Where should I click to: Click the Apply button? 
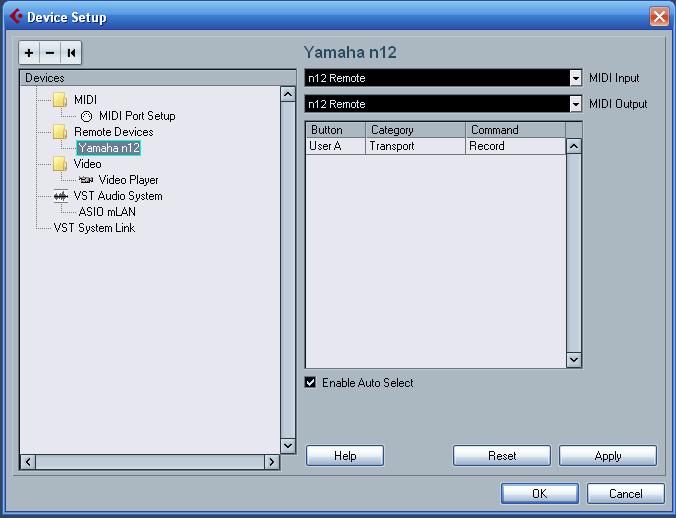[x=608, y=456]
